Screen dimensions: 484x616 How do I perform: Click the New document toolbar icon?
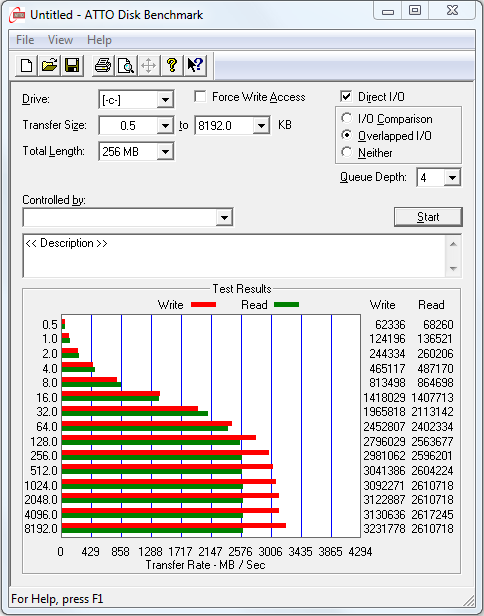tap(26, 65)
